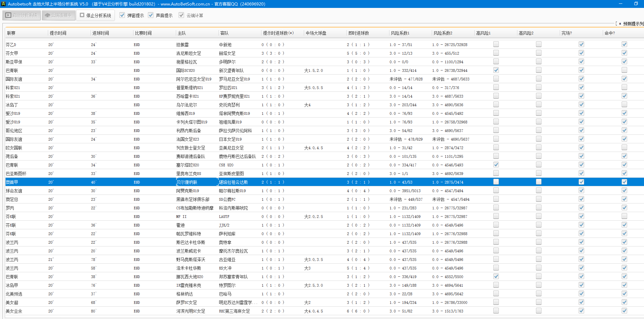Viewport: 644px width, 319px height.
Task: Toggle the 弹窗提示 checkbox
Action: tap(122, 15)
